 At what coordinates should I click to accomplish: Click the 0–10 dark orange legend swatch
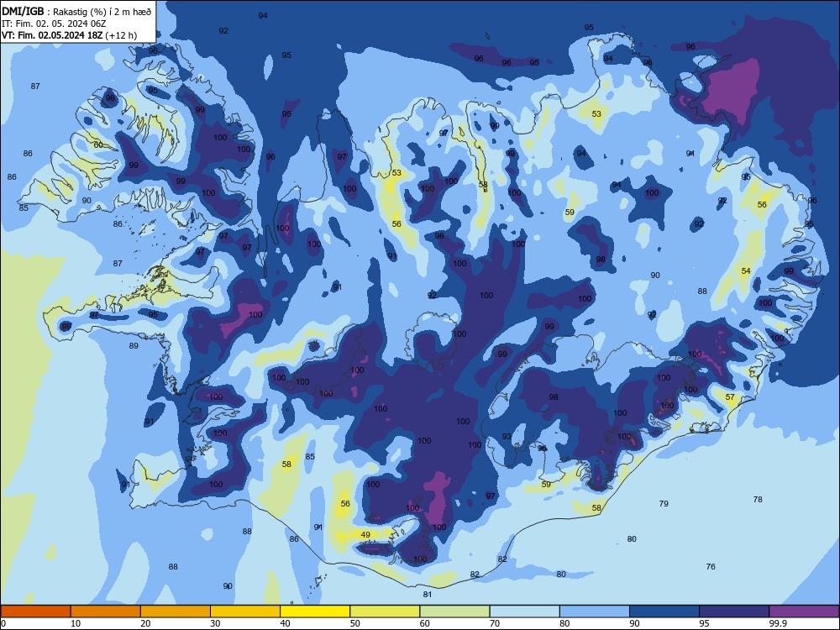pyautogui.click(x=35, y=612)
